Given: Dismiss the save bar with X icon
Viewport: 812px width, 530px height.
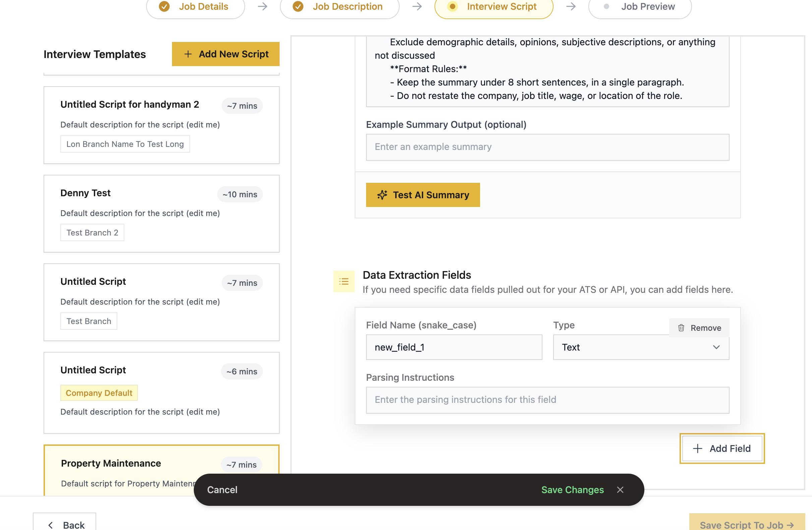Looking at the screenshot, I should pos(620,490).
